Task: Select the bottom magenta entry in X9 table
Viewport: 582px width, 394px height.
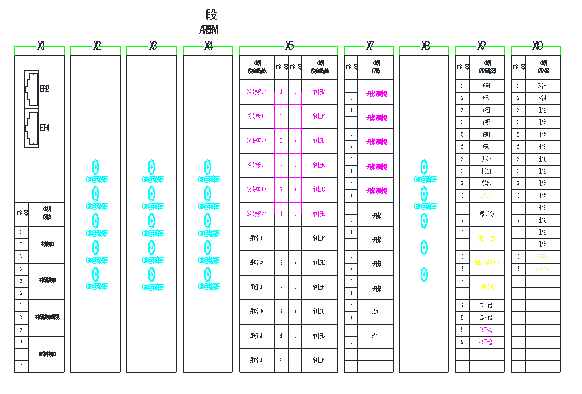Action: 486,342
